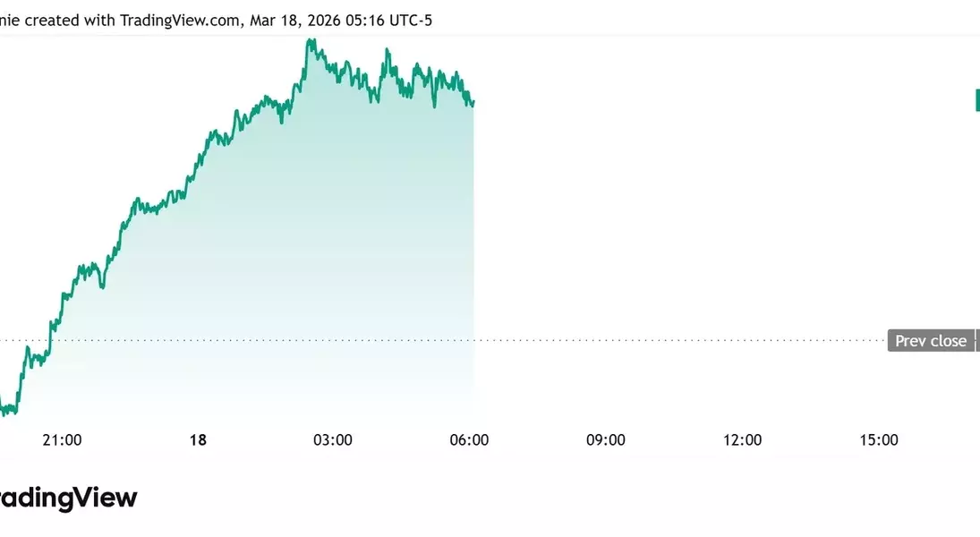Click where price line crosses the dotted line

point(49,340)
